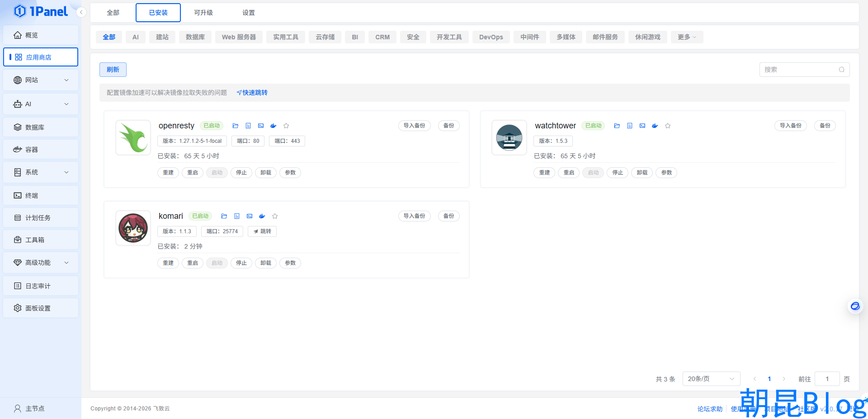Viewport: 868px width, 419px height.
Task: Click the komari app avatar
Action: [133, 228]
